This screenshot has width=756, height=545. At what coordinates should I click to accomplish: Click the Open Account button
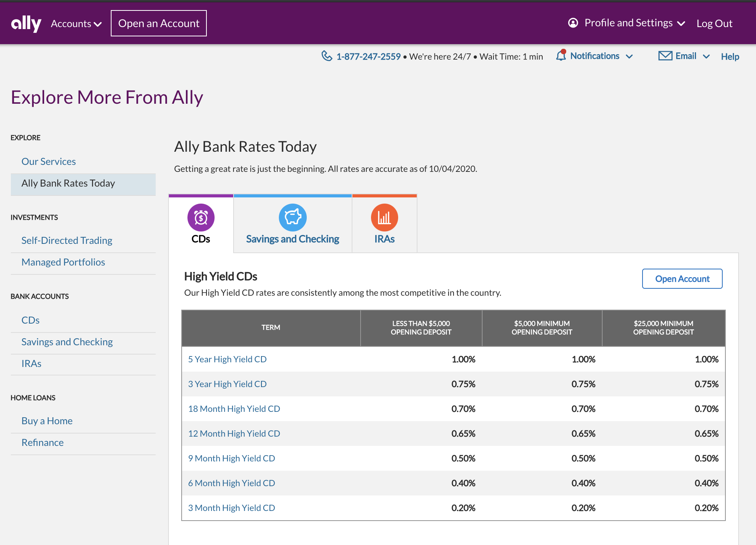[x=682, y=279]
